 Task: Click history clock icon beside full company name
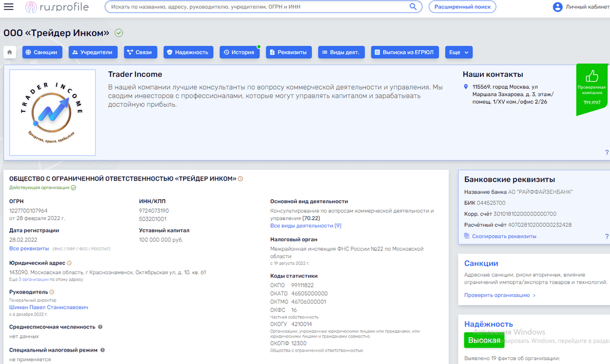point(241,179)
